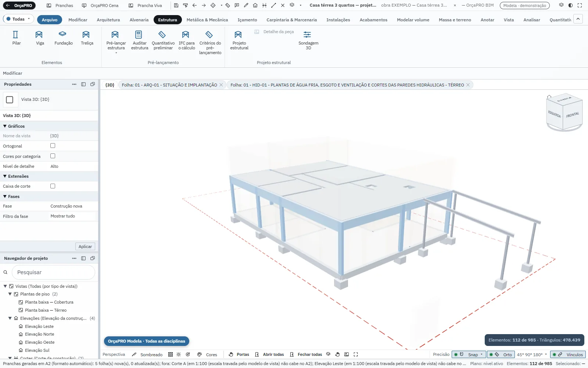
Task: Enable the Ortogonal checkbox
Action: pos(53,146)
